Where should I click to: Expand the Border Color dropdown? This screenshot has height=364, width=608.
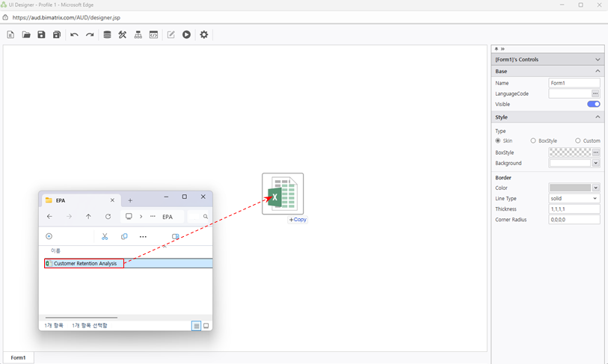coord(596,188)
